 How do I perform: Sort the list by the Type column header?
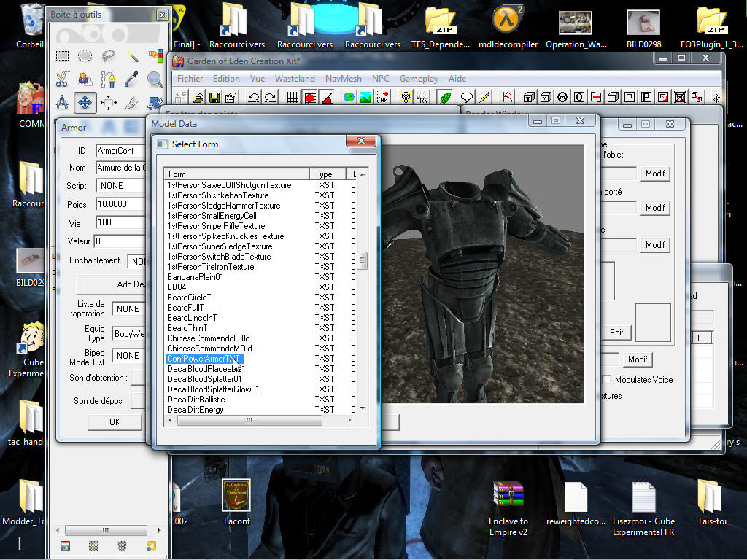328,174
